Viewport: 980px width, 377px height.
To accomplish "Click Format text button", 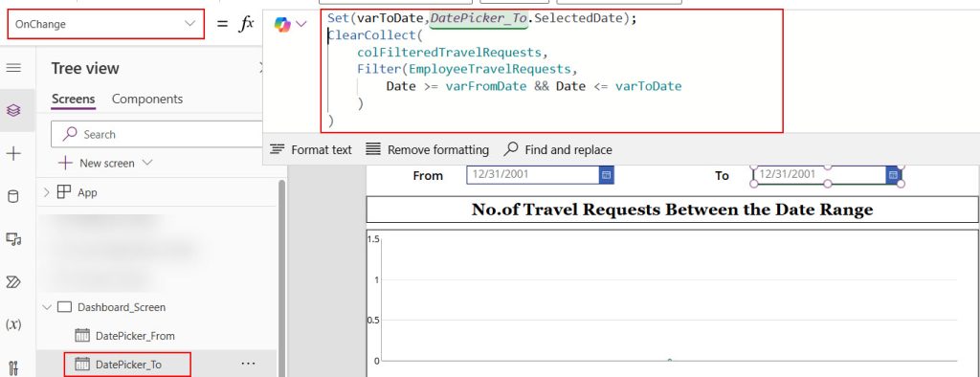I will coord(311,149).
